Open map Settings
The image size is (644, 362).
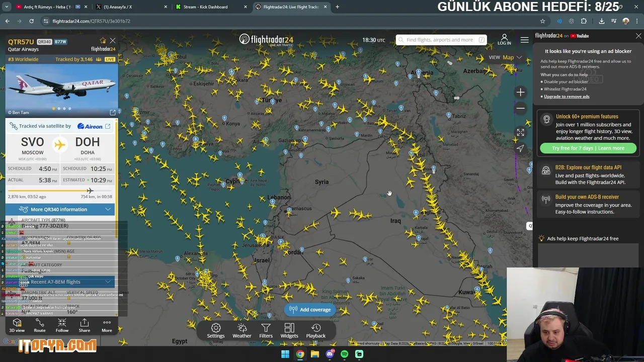pyautogui.click(x=216, y=331)
